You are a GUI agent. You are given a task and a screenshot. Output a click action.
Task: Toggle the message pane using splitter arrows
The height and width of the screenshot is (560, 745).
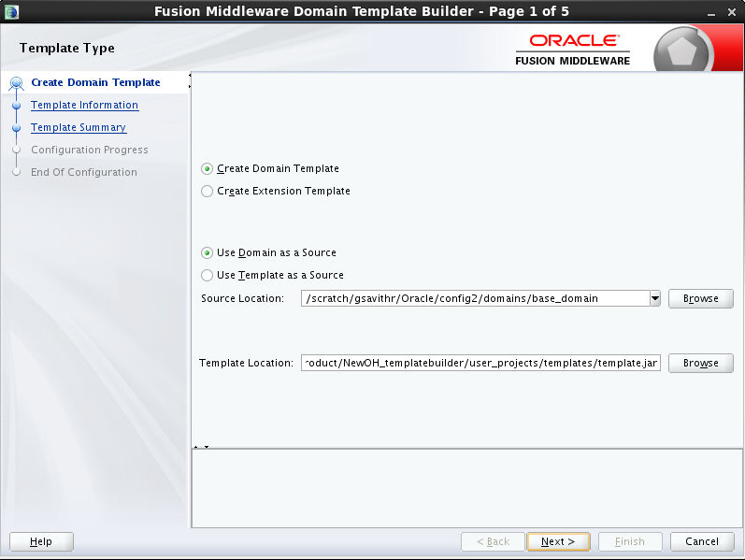tap(201, 447)
